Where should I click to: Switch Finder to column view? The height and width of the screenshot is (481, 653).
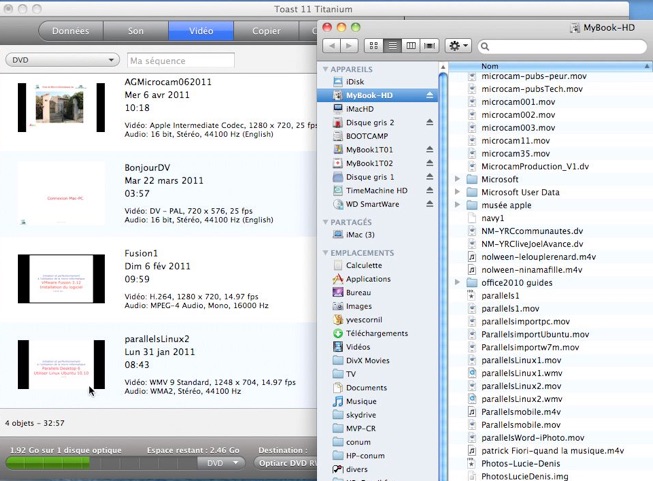(x=411, y=46)
